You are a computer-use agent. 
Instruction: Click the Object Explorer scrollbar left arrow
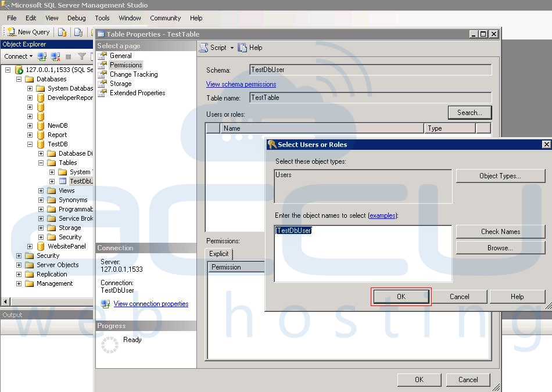tap(6, 301)
